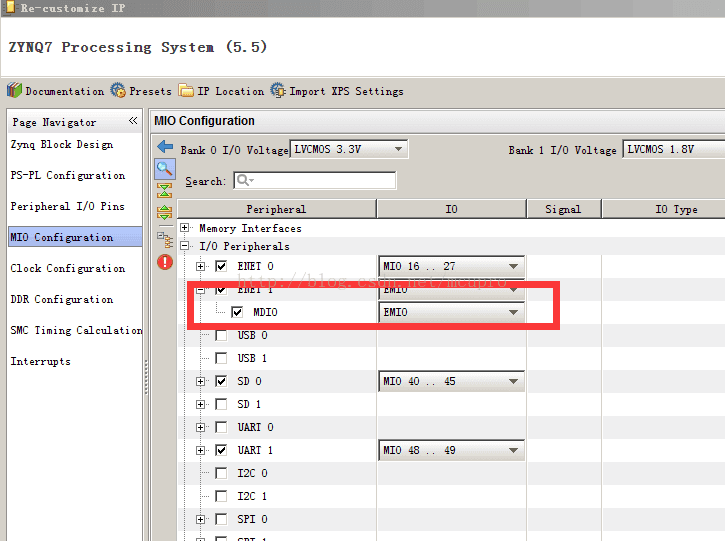Enable the SPI 0 checkbox
The width and height of the screenshot is (725, 541).
(x=221, y=519)
